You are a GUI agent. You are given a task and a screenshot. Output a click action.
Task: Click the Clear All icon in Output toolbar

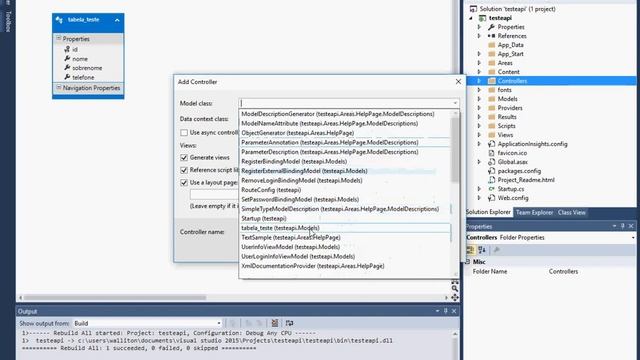click(275, 323)
